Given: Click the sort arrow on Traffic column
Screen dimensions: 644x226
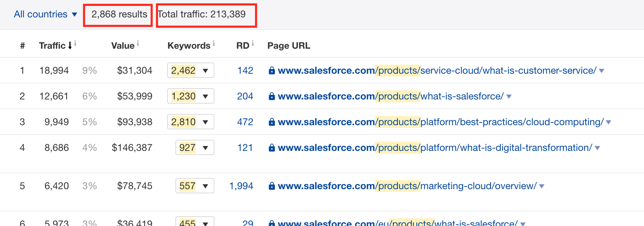Looking at the screenshot, I should tap(70, 46).
